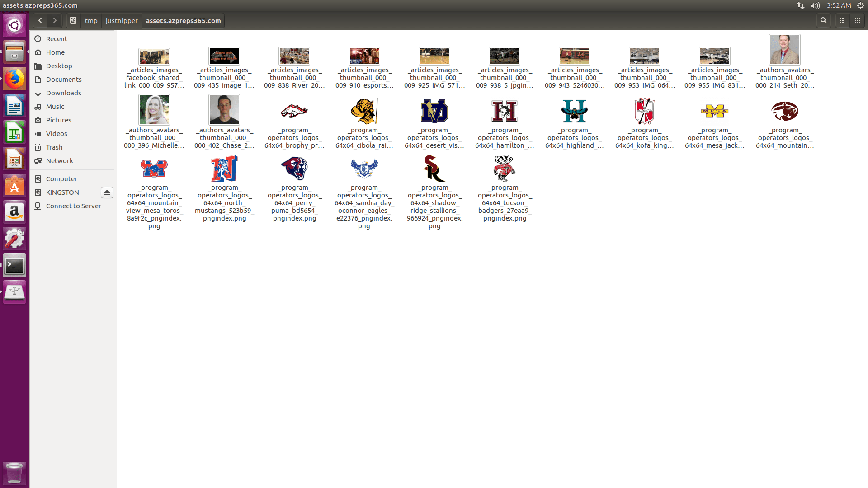Click the search icon in the toolbar
The width and height of the screenshot is (868, 488).
click(x=823, y=20)
